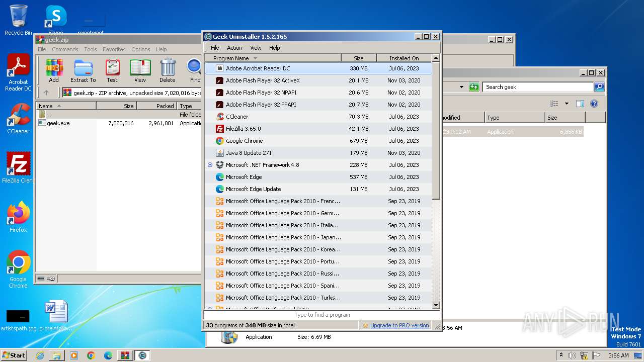Select Adobe Flash Player 32 NPAPI row
Image resolution: width=644 pixels, height=362 pixels.
[318, 93]
